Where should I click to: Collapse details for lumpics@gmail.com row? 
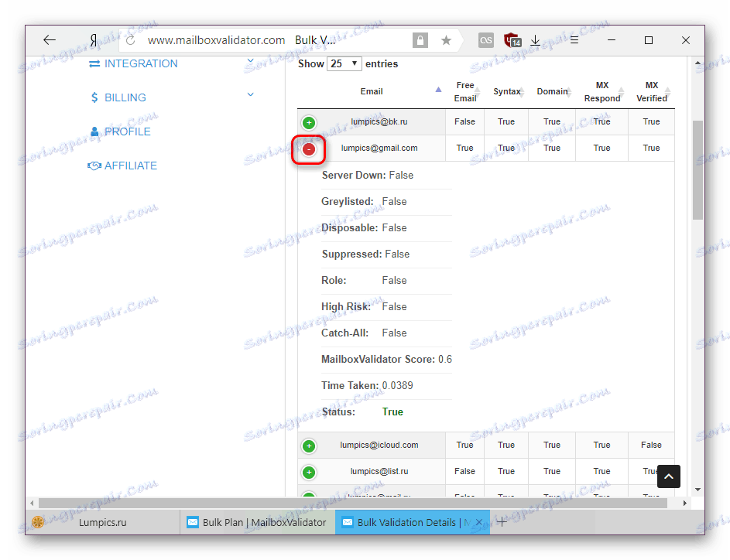point(309,149)
